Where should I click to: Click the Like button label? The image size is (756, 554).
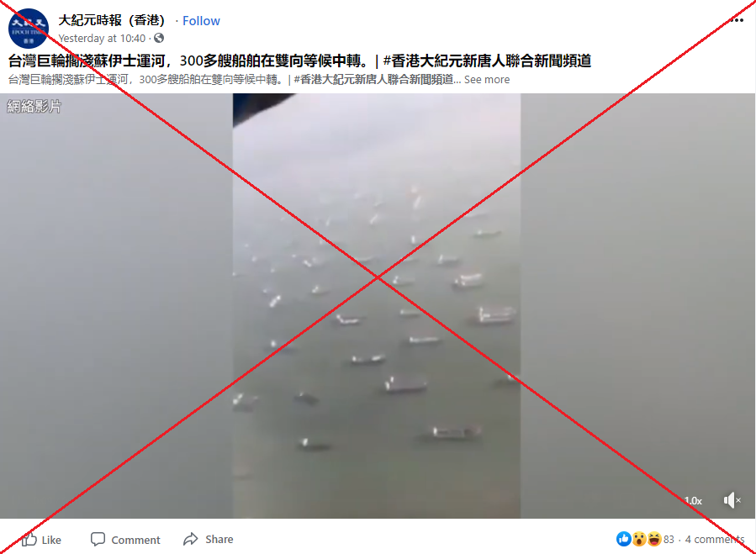click(51, 540)
